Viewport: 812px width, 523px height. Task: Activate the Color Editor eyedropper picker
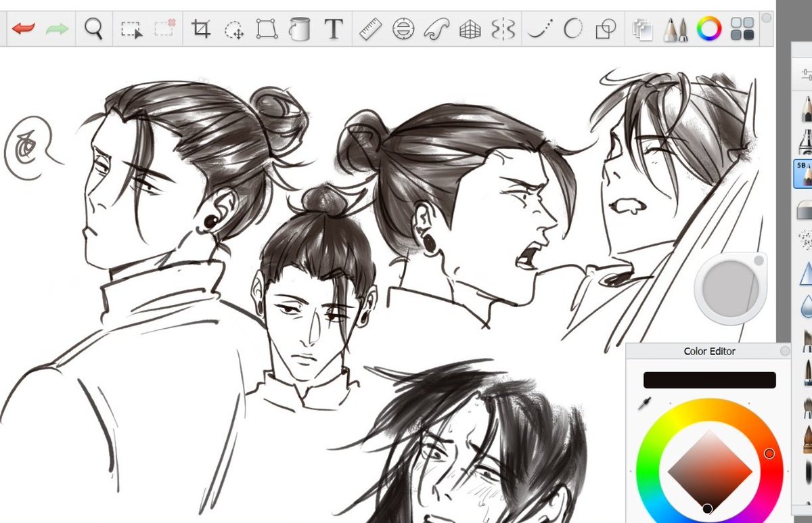click(645, 404)
